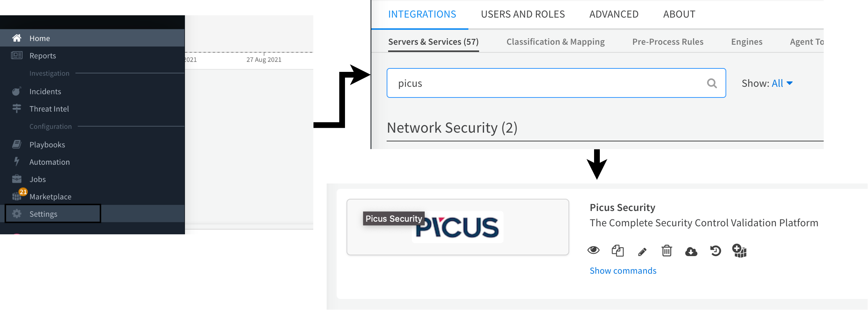Open the Advanced tab

point(614,14)
